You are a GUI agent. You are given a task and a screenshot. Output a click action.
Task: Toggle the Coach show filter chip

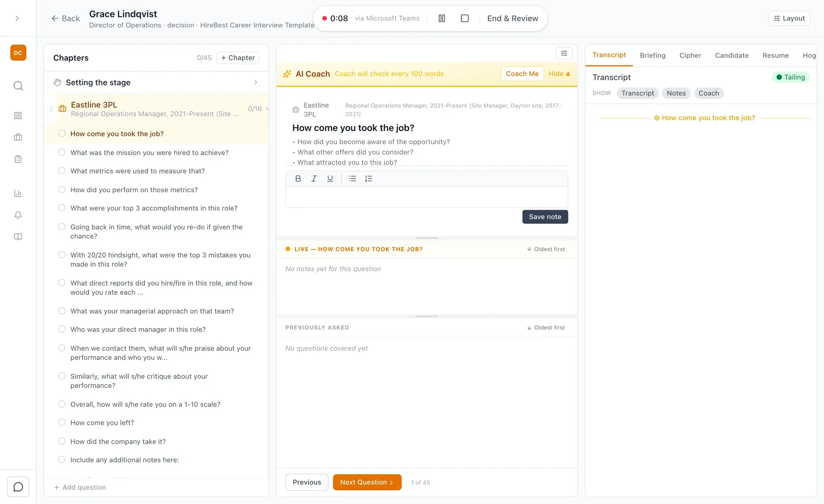(709, 93)
